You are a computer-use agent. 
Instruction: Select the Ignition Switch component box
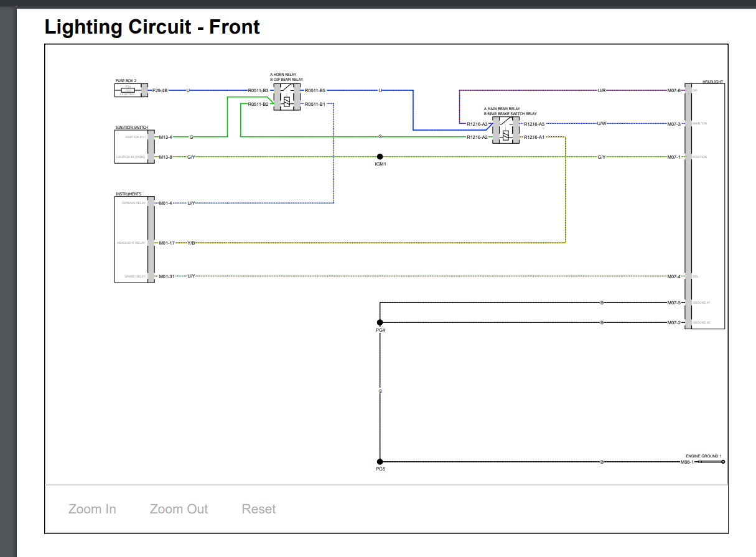131,147
